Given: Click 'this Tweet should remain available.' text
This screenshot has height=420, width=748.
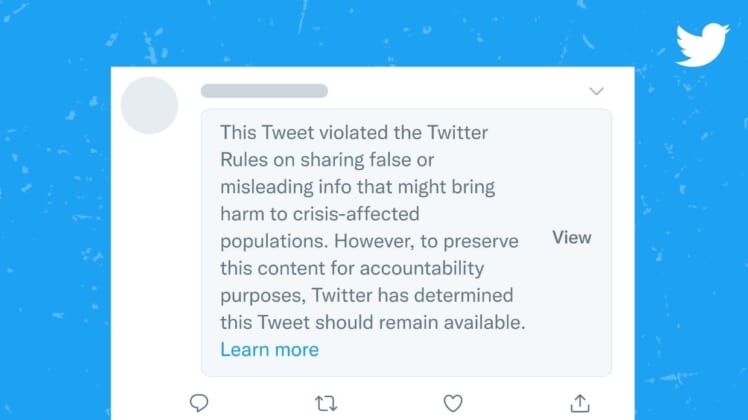Looking at the screenshot, I should [x=373, y=323].
